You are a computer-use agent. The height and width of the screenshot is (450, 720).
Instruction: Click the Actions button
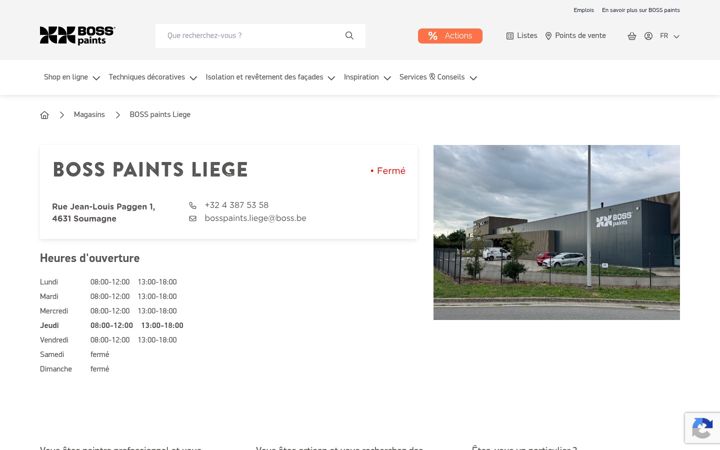[450, 36]
